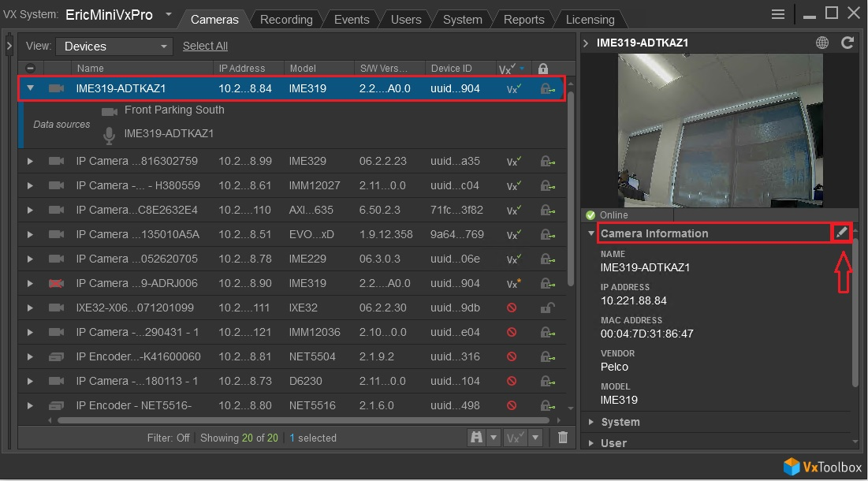The height and width of the screenshot is (481, 868).
Task: Click the Front Parking South camera icon
Action: click(109, 112)
